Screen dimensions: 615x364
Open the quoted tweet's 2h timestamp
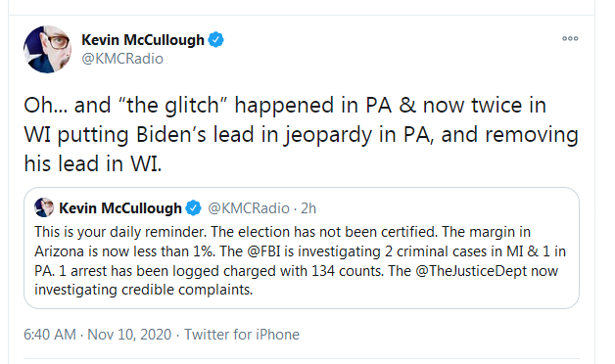(308, 208)
